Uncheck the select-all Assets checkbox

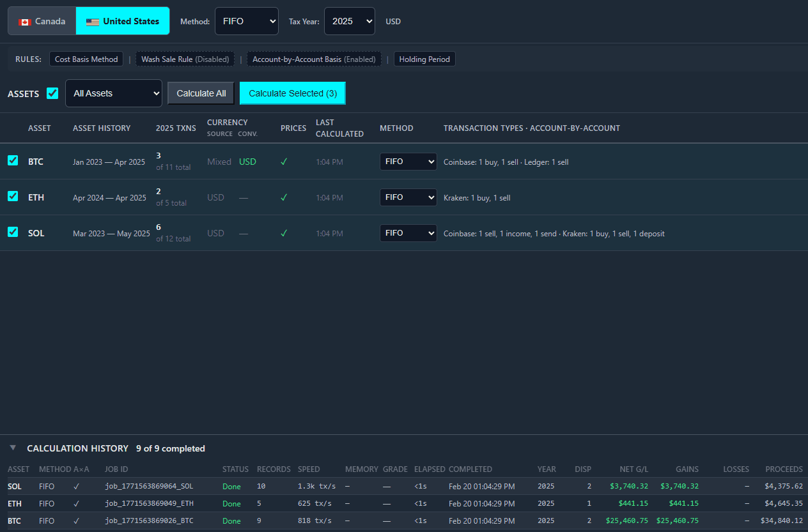pyautogui.click(x=52, y=93)
